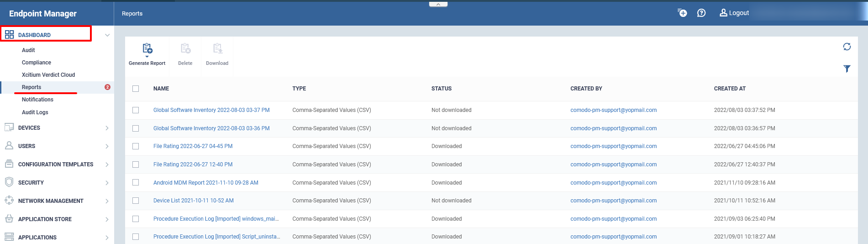Expand the Configuration Templates section
This screenshot has width=868, height=244.
coord(57,164)
